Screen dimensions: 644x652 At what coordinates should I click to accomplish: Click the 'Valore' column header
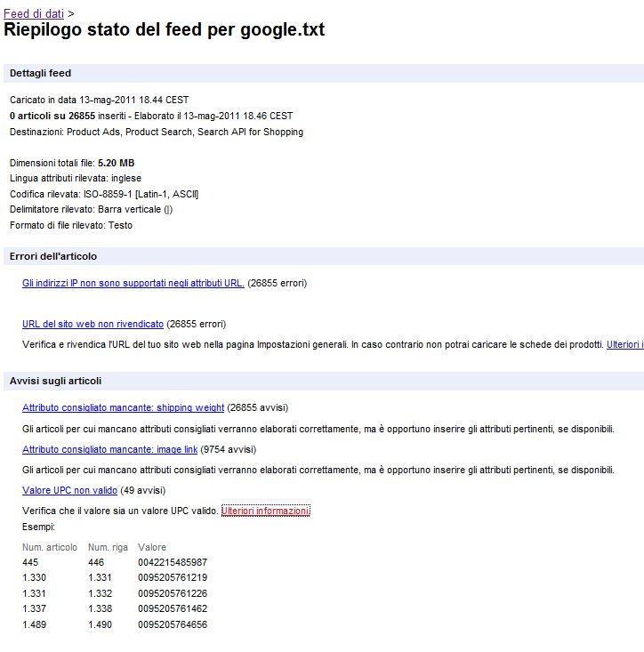coord(152,547)
